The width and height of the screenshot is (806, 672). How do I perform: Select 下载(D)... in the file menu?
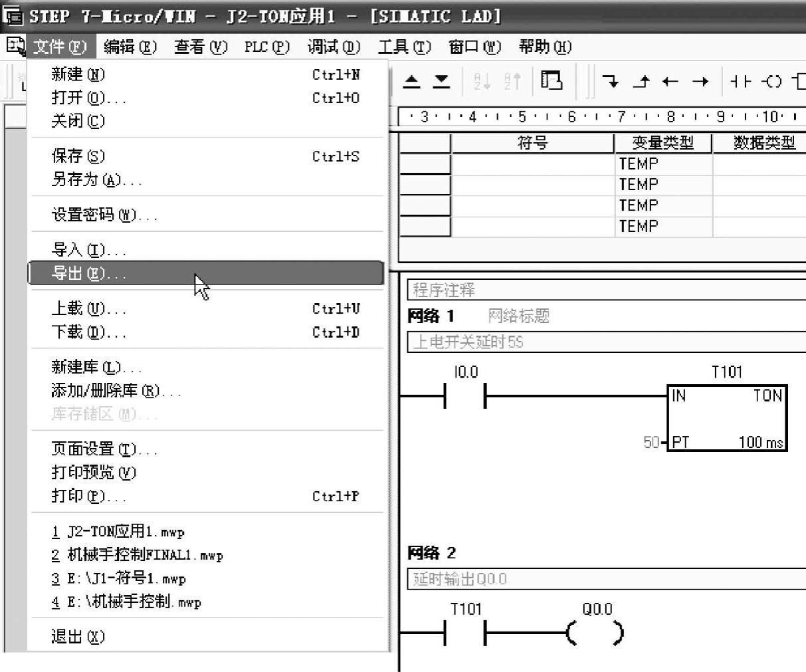tap(207, 332)
